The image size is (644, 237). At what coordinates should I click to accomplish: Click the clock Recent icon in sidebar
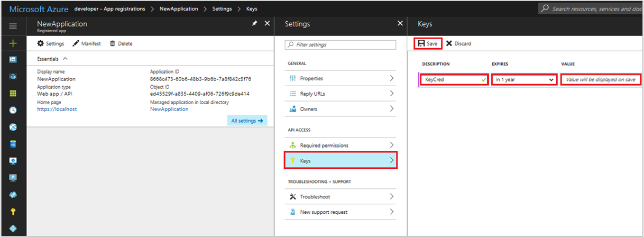click(13, 110)
